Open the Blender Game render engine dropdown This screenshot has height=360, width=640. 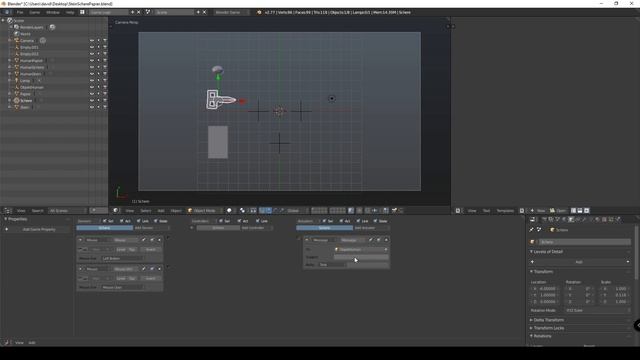(x=231, y=12)
